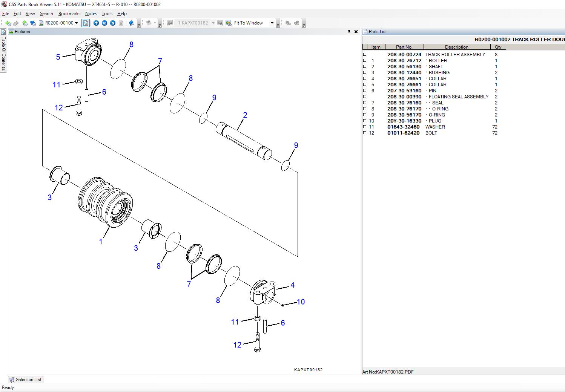The width and height of the screenshot is (565, 392).
Task: Expand the Fit To Window zoom dropdown
Action: point(272,23)
